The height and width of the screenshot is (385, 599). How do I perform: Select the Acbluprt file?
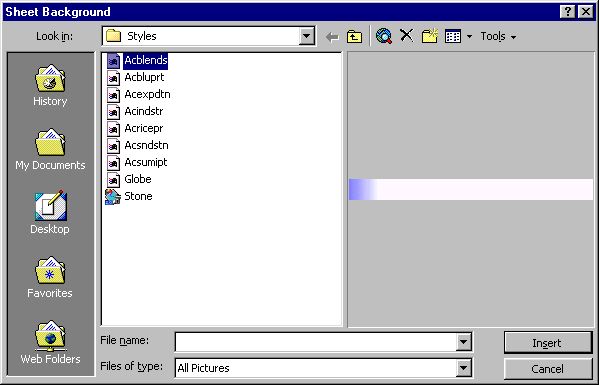144,77
